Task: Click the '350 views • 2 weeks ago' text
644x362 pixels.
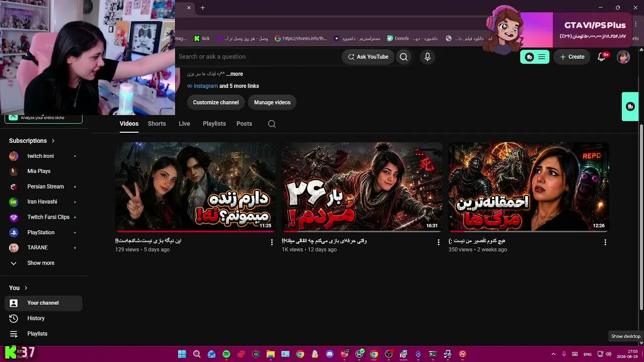Action: tap(478, 250)
